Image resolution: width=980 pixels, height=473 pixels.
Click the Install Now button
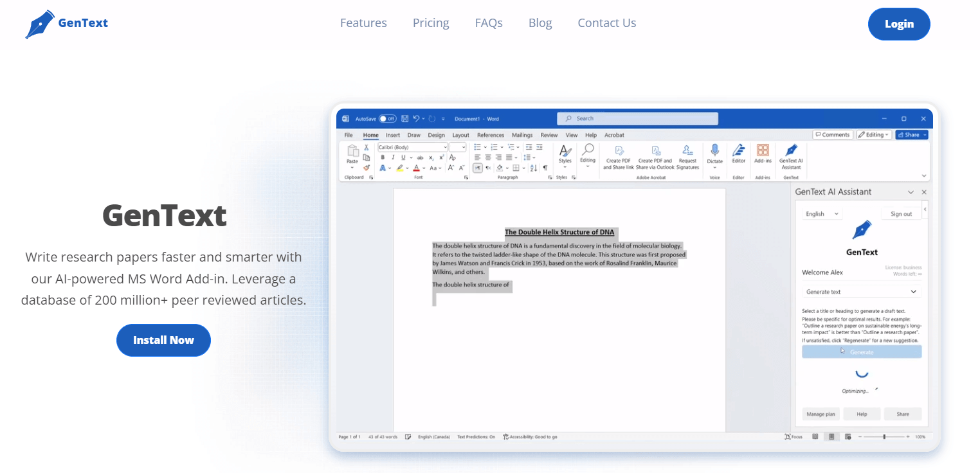point(163,340)
